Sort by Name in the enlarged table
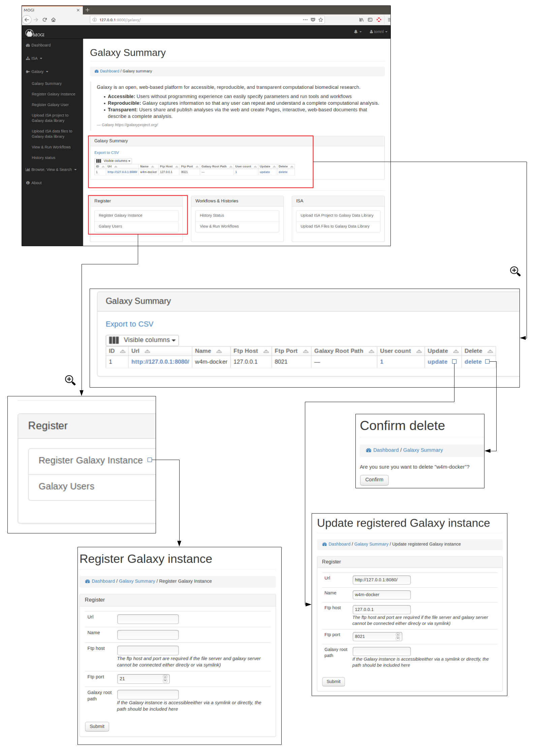The height and width of the screenshot is (756, 535). [211, 351]
